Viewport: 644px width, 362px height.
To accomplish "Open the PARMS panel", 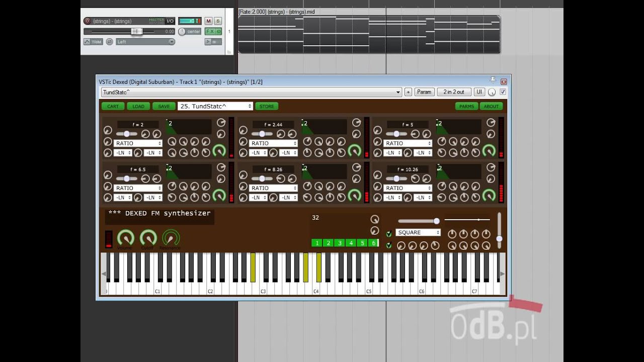I will tap(466, 106).
